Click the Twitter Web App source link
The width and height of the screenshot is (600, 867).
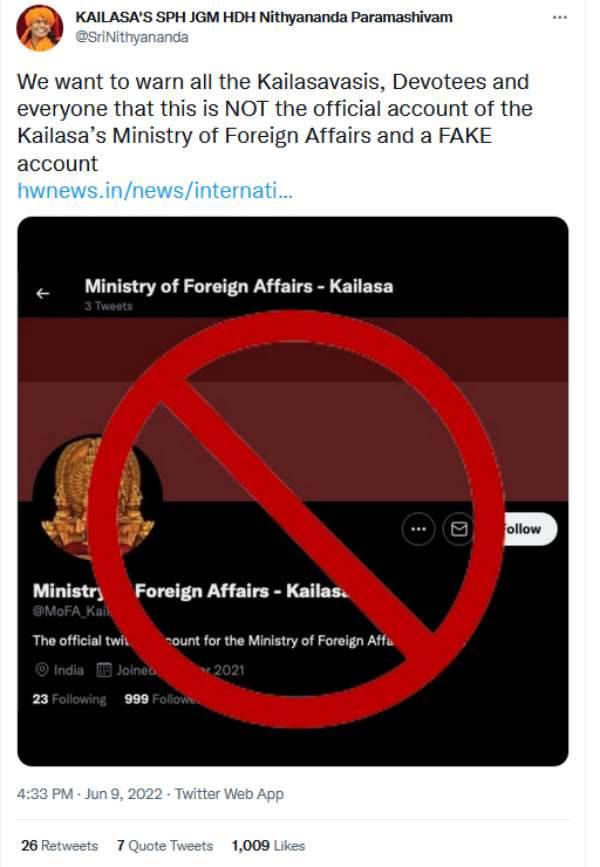coord(229,794)
